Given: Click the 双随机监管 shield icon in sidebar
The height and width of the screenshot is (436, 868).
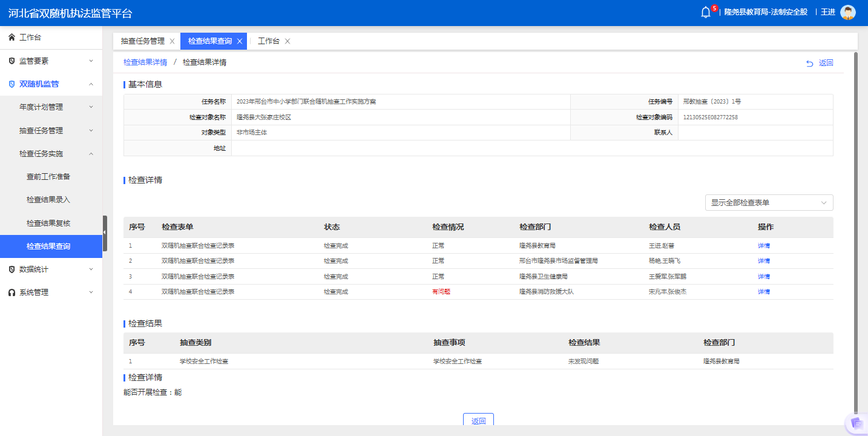Looking at the screenshot, I should (x=10, y=84).
